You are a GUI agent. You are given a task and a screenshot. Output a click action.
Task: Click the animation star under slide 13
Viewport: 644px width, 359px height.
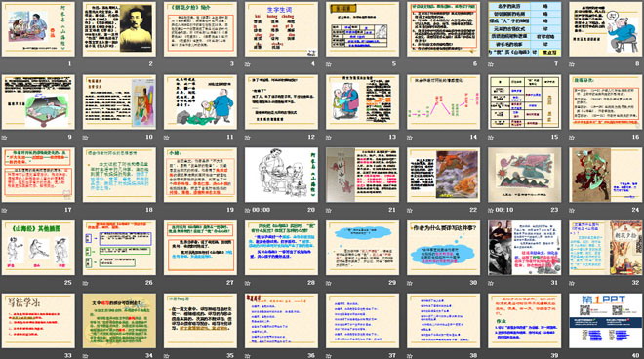pyautogui.click(x=329, y=138)
